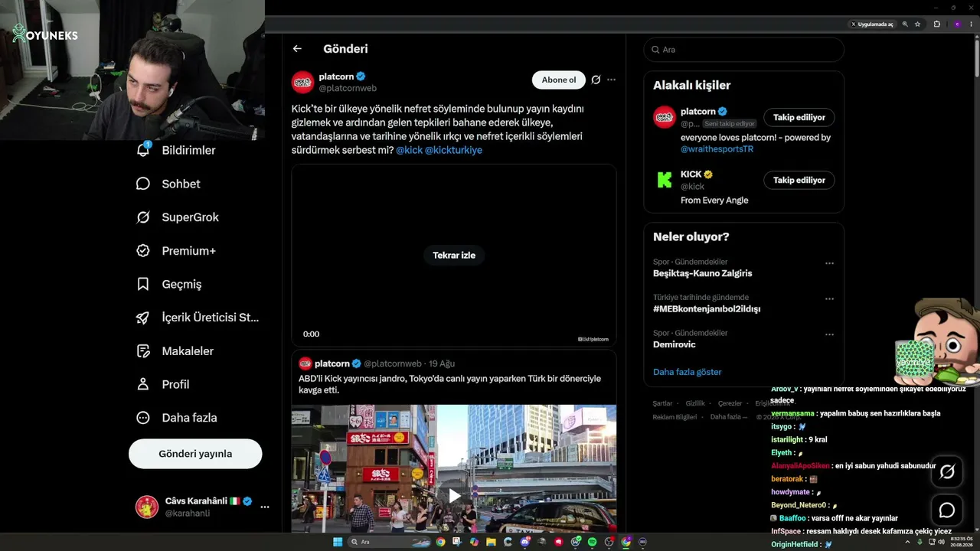Open the browser extensions puzzle icon
This screenshot has width=980, height=551.
936,24
